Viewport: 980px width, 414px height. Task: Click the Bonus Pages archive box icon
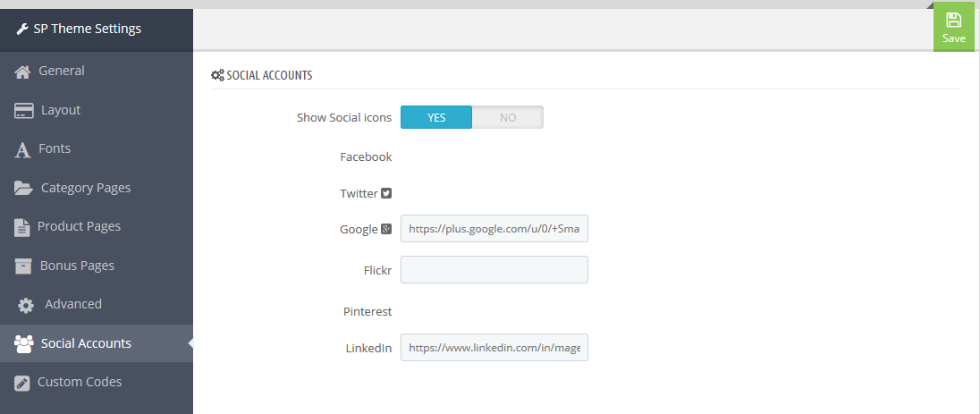click(x=23, y=266)
